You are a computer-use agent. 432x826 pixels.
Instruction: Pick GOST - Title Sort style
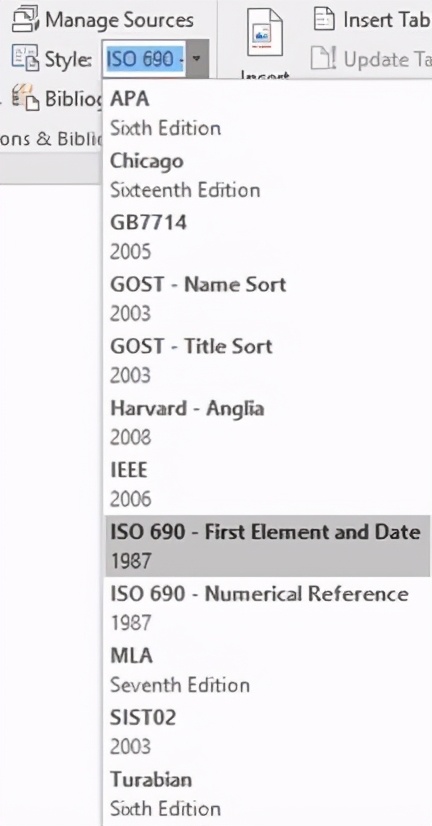click(x=268, y=360)
